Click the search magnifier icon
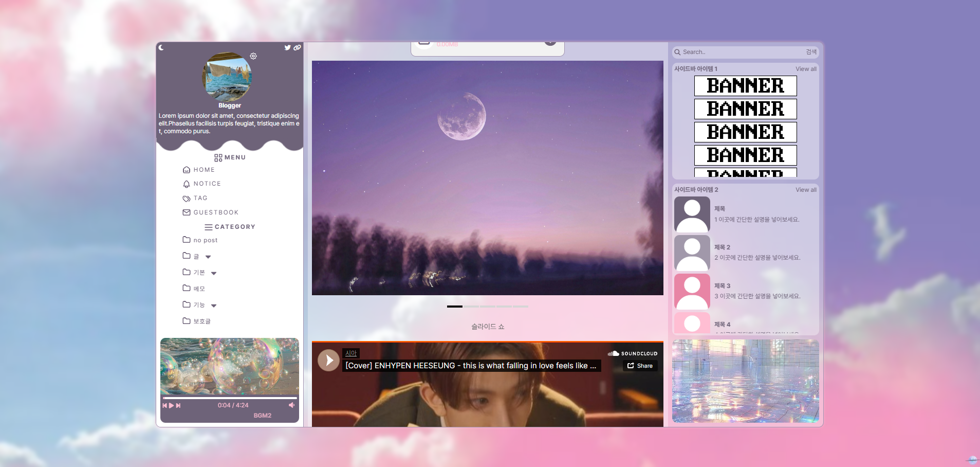The width and height of the screenshot is (980, 467). 677,52
